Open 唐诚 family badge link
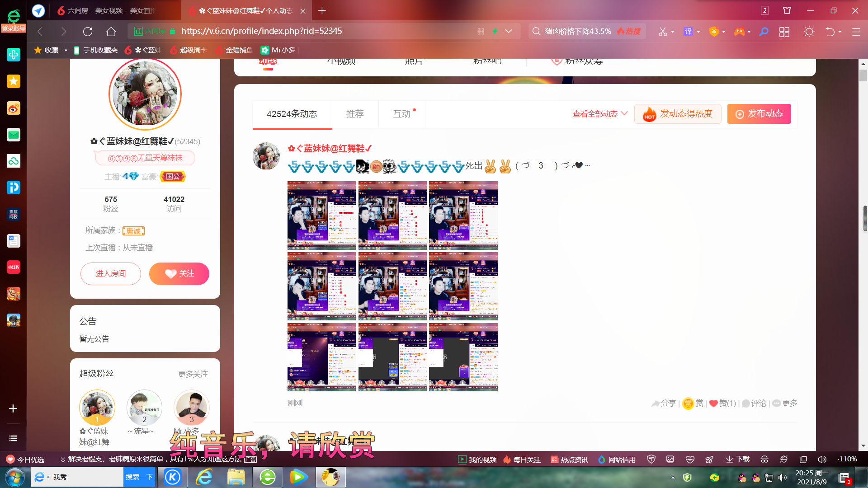This screenshot has height=488, width=868. (133, 231)
